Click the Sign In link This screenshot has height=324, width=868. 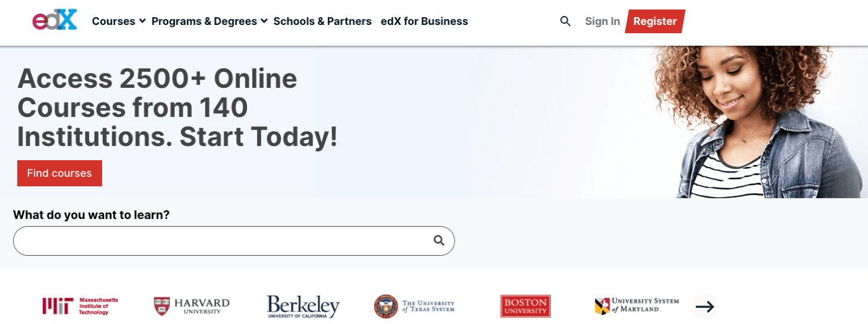click(602, 21)
